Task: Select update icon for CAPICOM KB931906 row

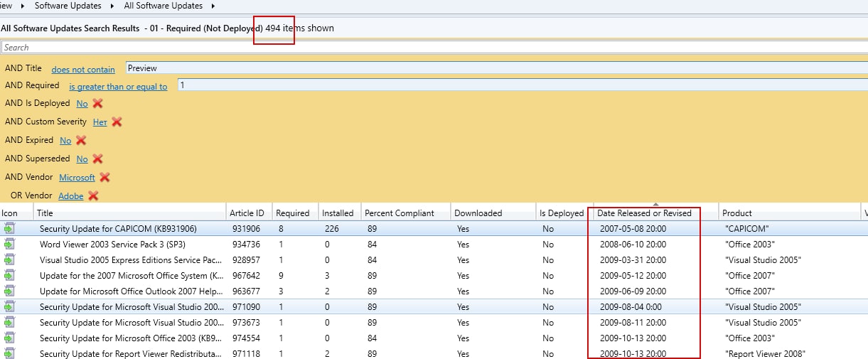Action: 9,229
